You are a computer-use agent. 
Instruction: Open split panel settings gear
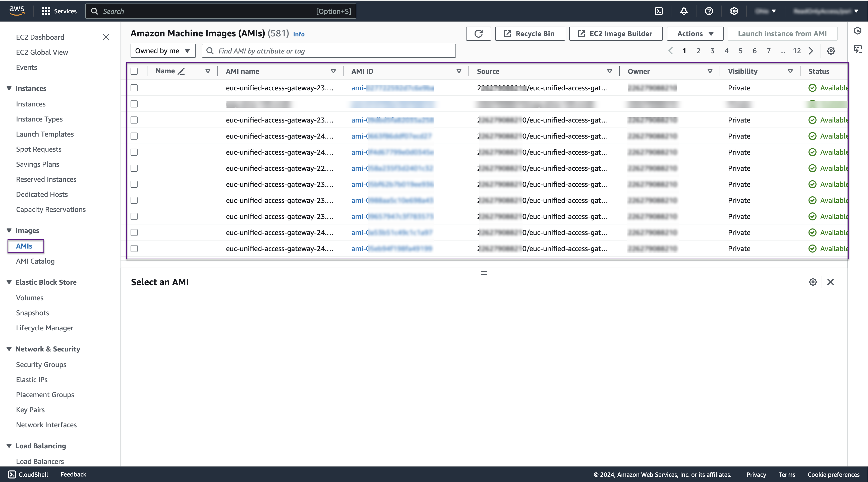[x=813, y=282]
